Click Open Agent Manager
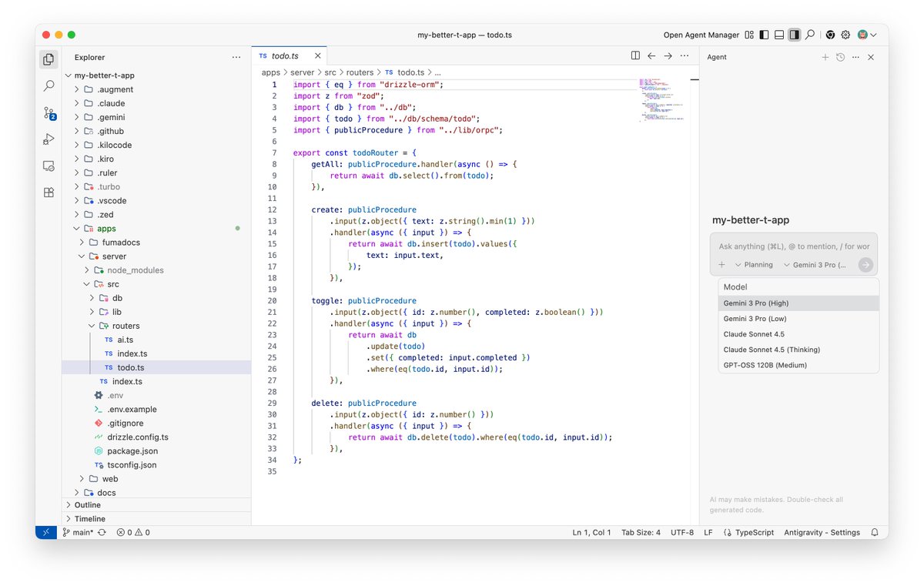The image size is (924, 586). 701,35
